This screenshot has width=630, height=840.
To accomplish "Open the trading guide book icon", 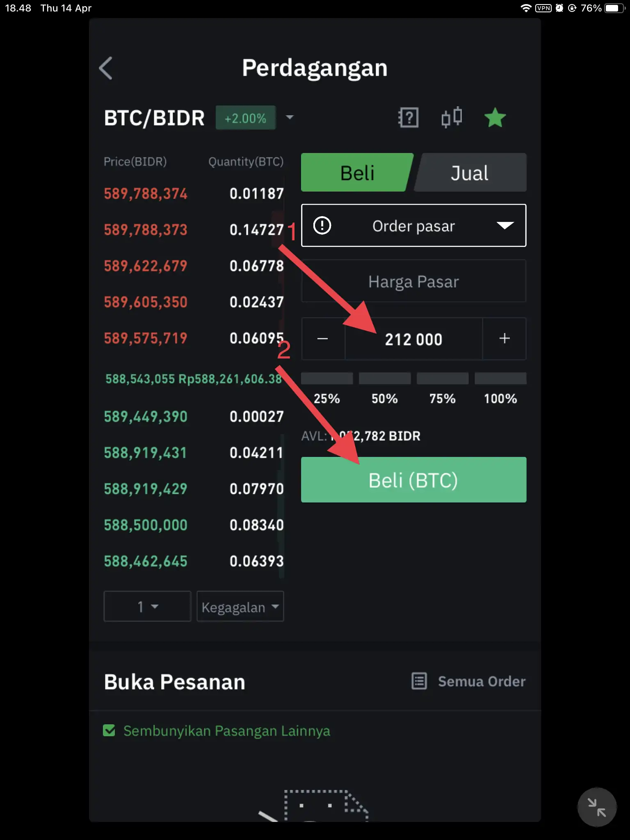I will pyautogui.click(x=408, y=118).
